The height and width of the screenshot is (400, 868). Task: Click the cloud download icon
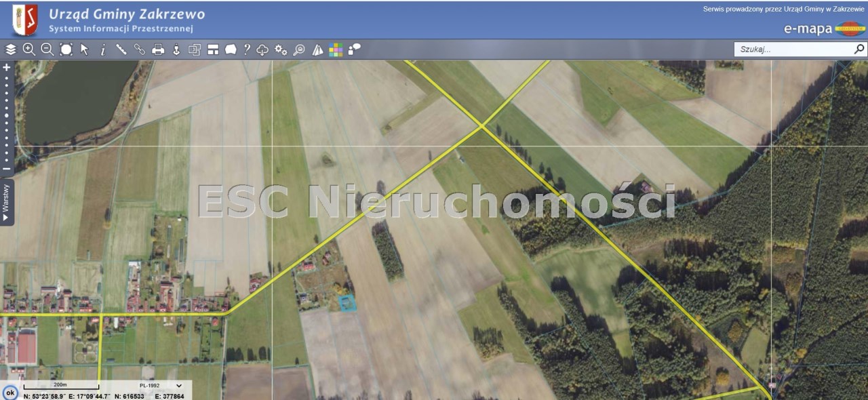(262, 49)
